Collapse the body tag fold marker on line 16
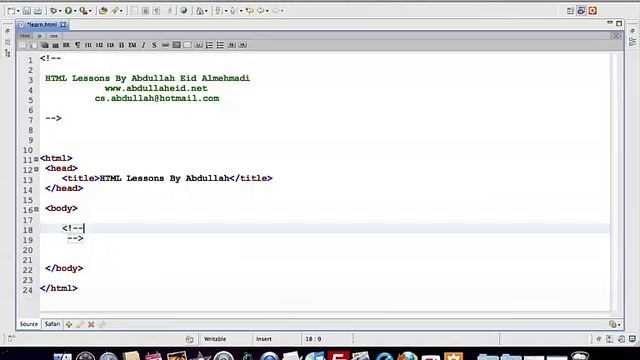 36,209
